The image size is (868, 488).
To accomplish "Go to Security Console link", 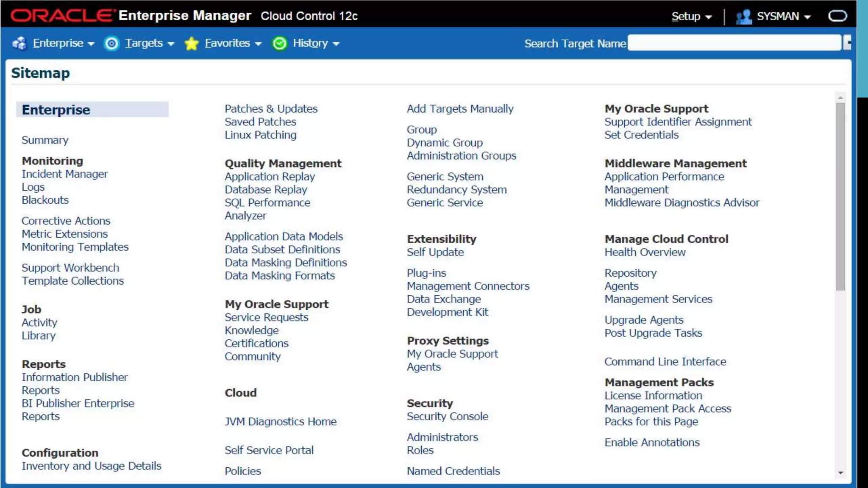I will tap(447, 416).
